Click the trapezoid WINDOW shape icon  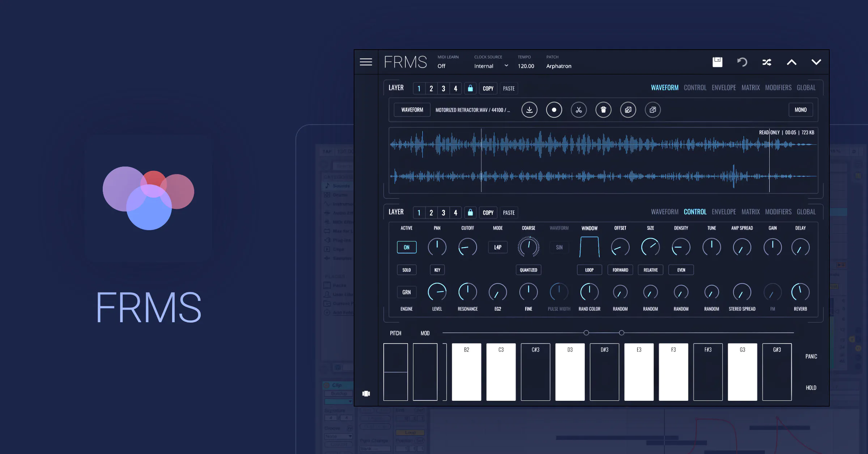click(589, 247)
